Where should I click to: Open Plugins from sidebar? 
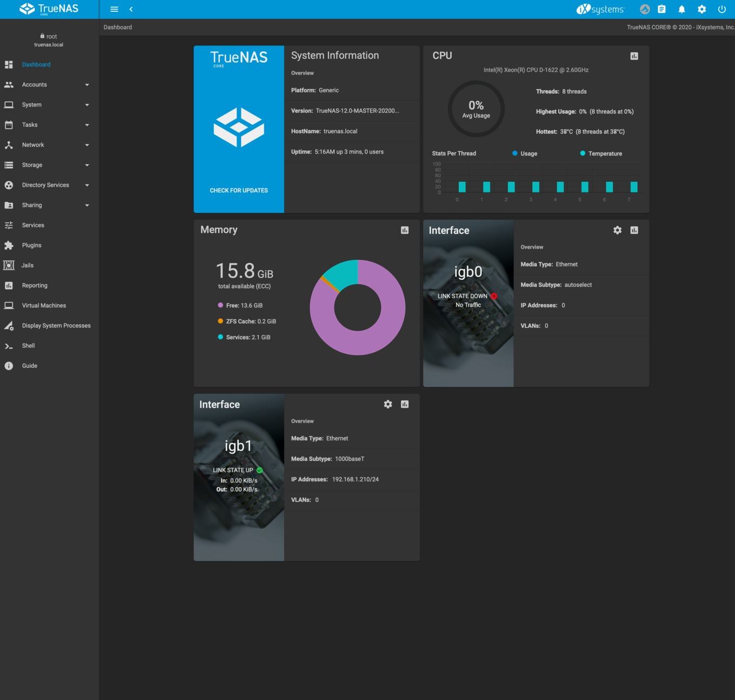[x=31, y=245]
